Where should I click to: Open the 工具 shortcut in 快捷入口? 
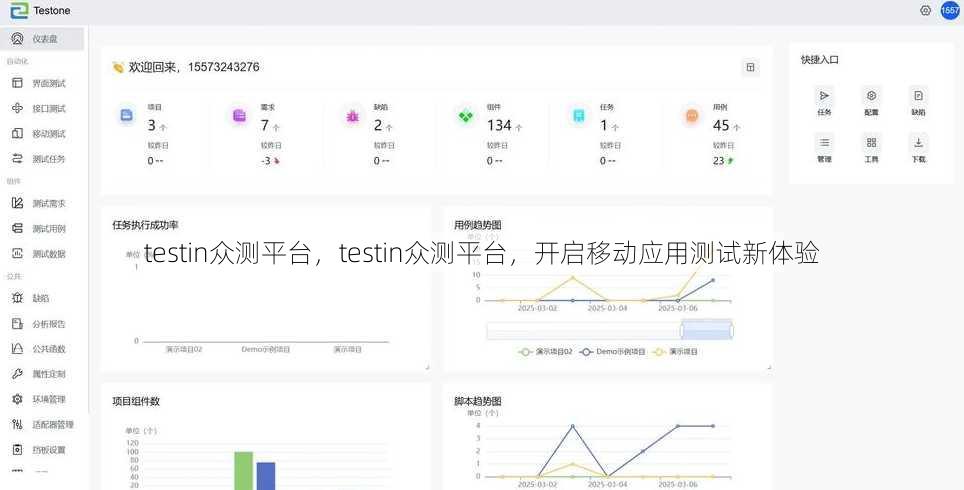[871, 148]
